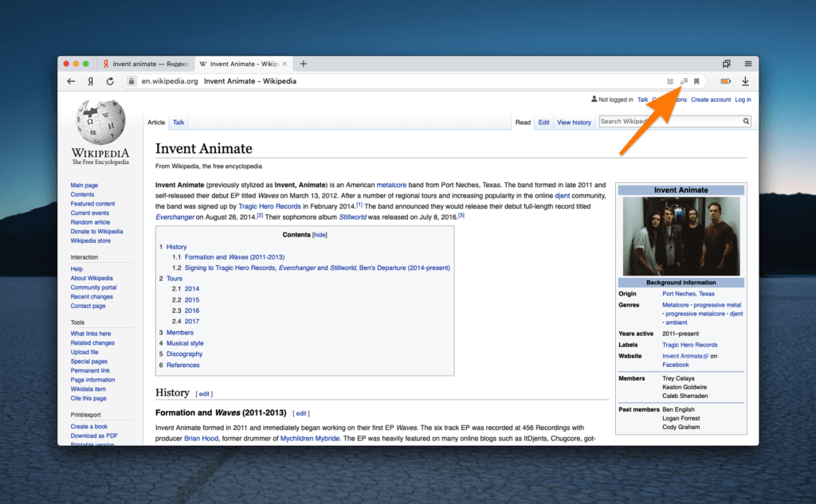This screenshot has height=504, width=816.
Task: Click the Create account link
Action: [711, 100]
